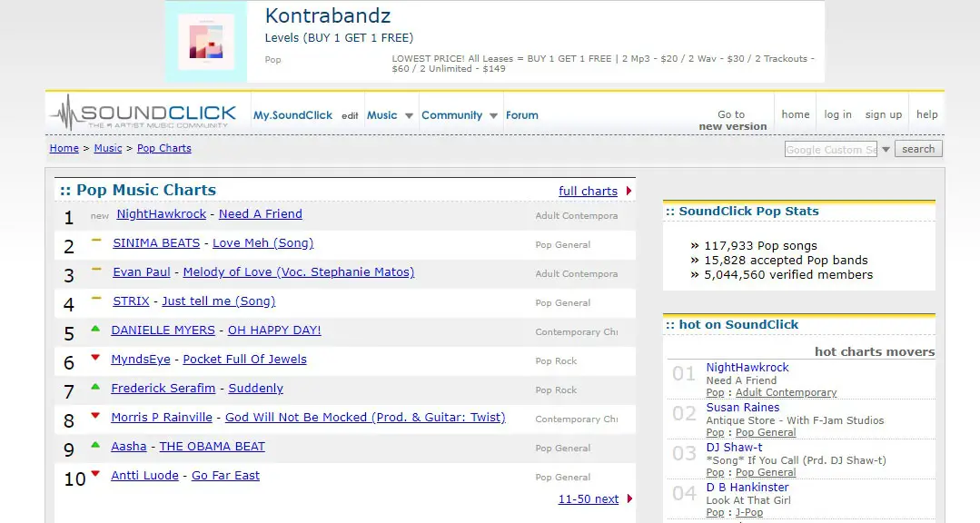The width and height of the screenshot is (980, 523).
Task: Open the Music menu
Action: 381,115
